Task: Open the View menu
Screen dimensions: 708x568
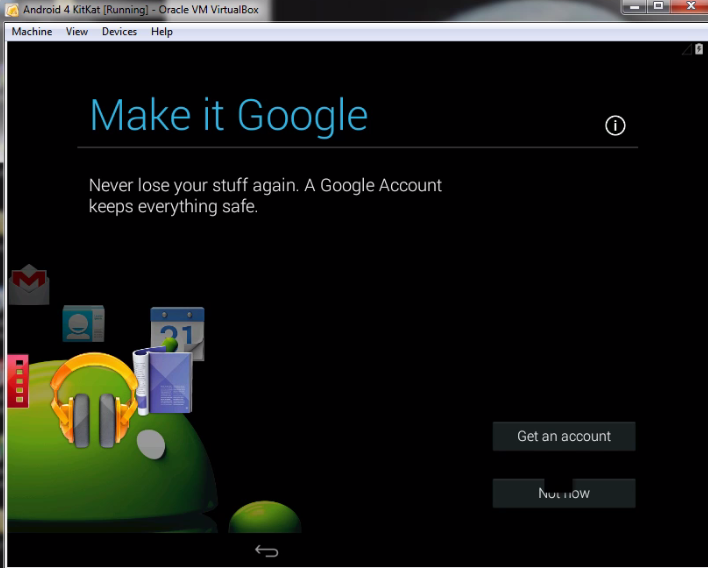Action: 77,32
